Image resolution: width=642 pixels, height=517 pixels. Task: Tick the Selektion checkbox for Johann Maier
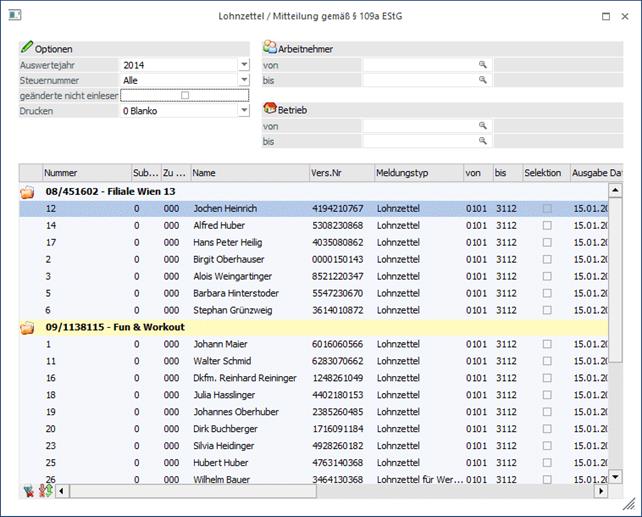[x=546, y=344]
